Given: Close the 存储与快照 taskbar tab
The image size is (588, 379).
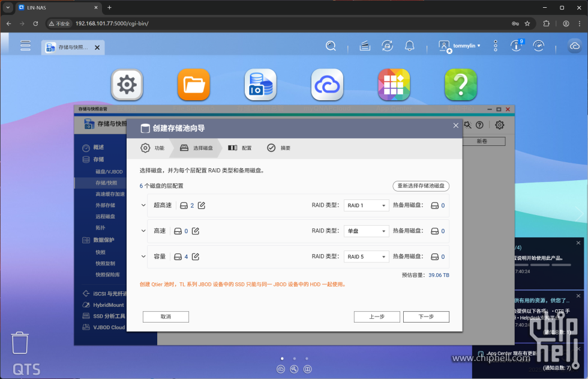Looking at the screenshot, I should tap(97, 47).
